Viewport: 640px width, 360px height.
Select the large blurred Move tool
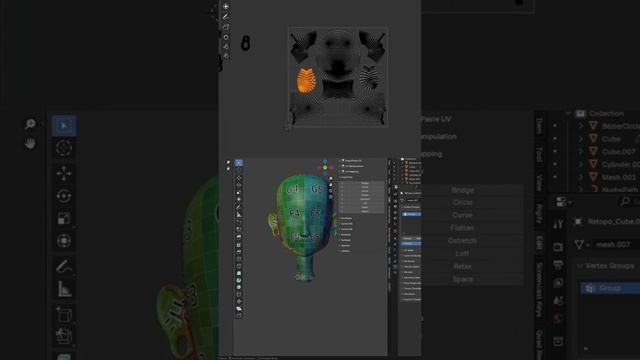(x=64, y=173)
